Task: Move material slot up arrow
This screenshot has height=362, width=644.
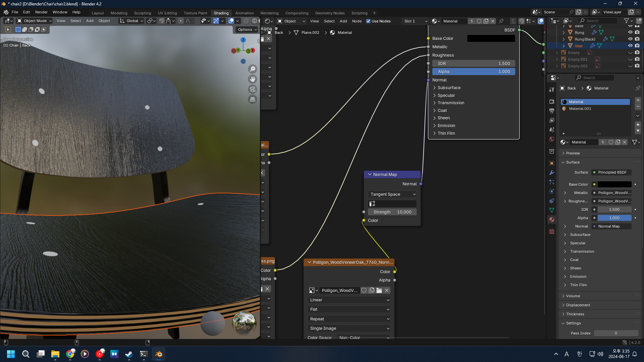Action: tap(638, 124)
